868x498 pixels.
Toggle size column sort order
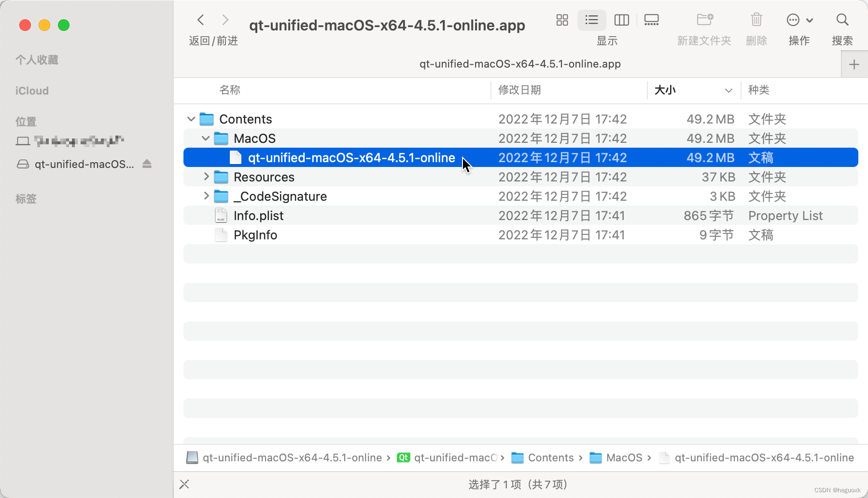click(693, 90)
